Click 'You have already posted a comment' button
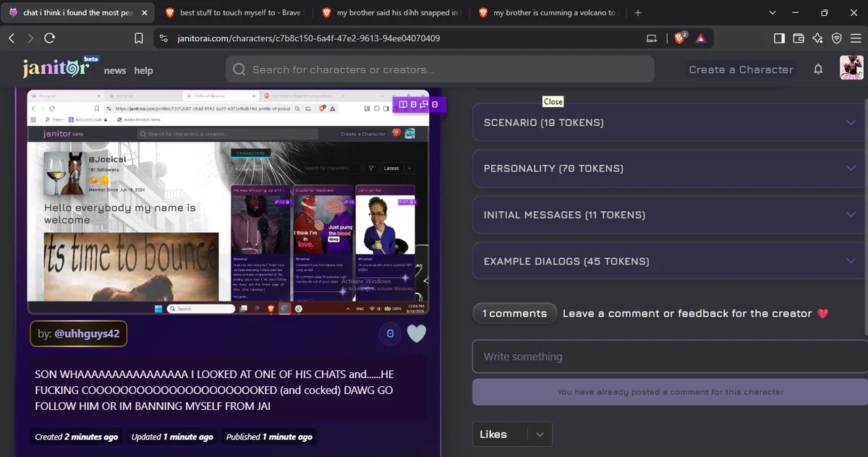The width and height of the screenshot is (868, 457). tap(669, 392)
